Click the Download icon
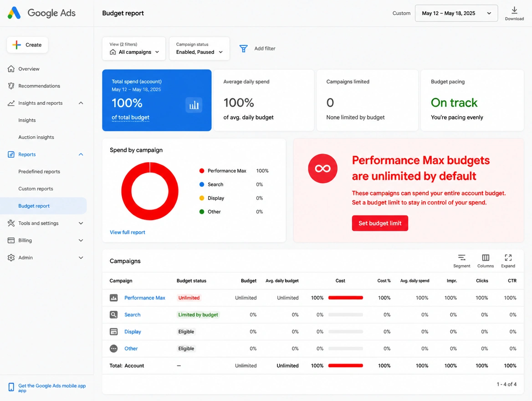532x401 pixels. pyautogui.click(x=514, y=10)
